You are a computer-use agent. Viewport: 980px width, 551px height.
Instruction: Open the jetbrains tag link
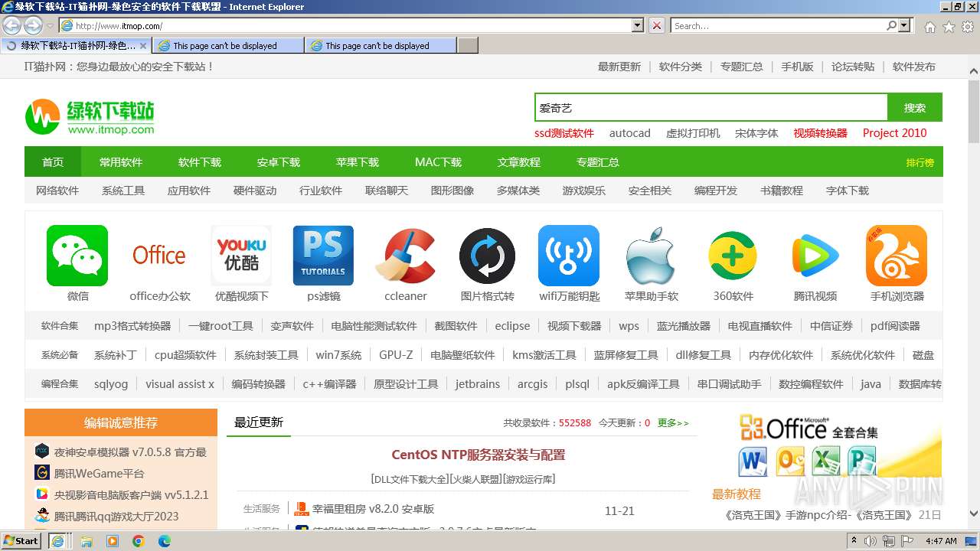click(477, 384)
